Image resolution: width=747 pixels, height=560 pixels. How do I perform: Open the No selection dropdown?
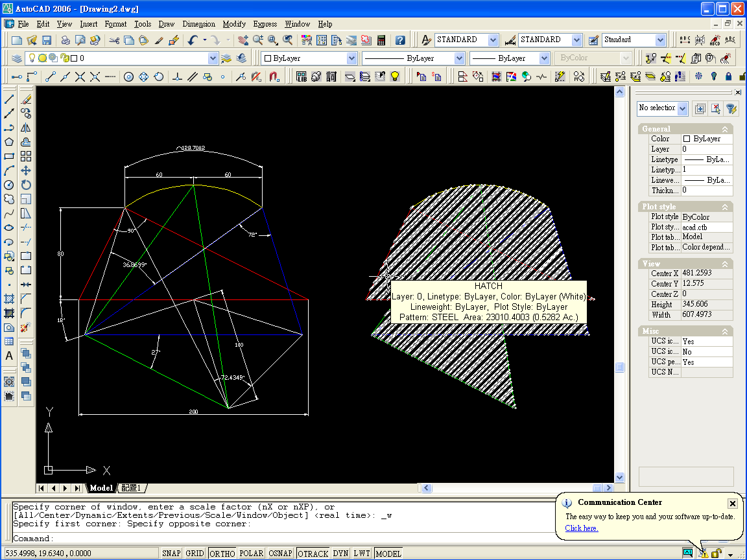[683, 109]
